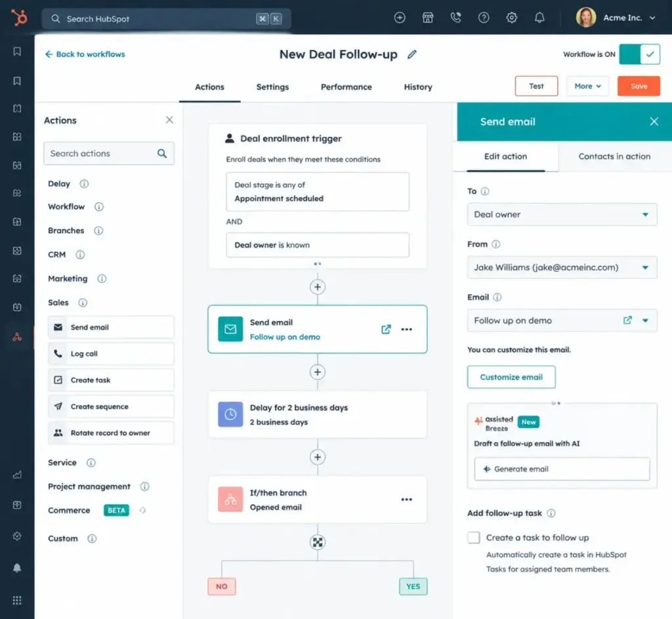The image size is (672, 619).
Task: Open three-dot menu on Send email card
Action: 407,330
